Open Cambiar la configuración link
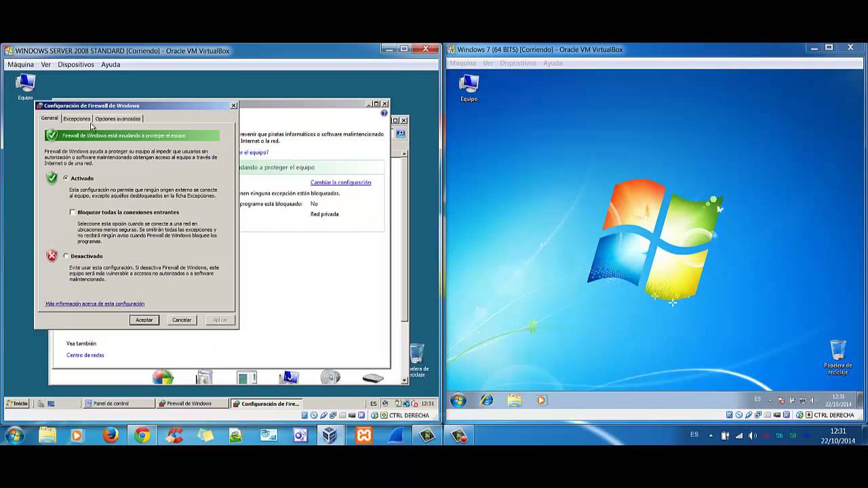Image resolution: width=868 pixels, height=488 pixels. (x=340, y=182)
